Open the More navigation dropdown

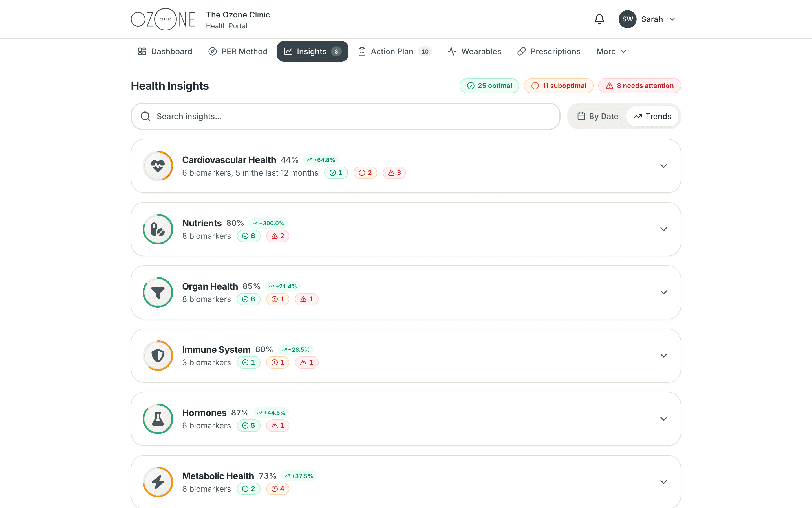pyautogui.click(x=611, y=51)
